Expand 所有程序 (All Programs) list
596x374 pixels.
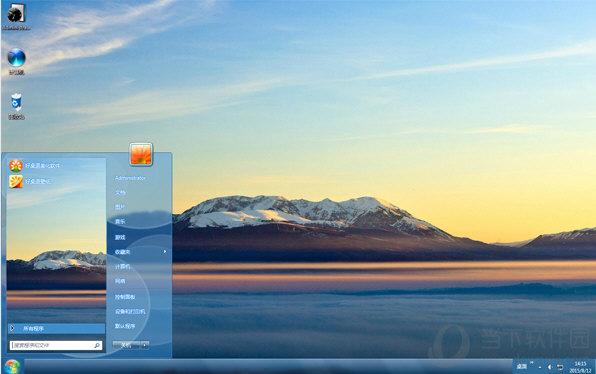(56, 328)
